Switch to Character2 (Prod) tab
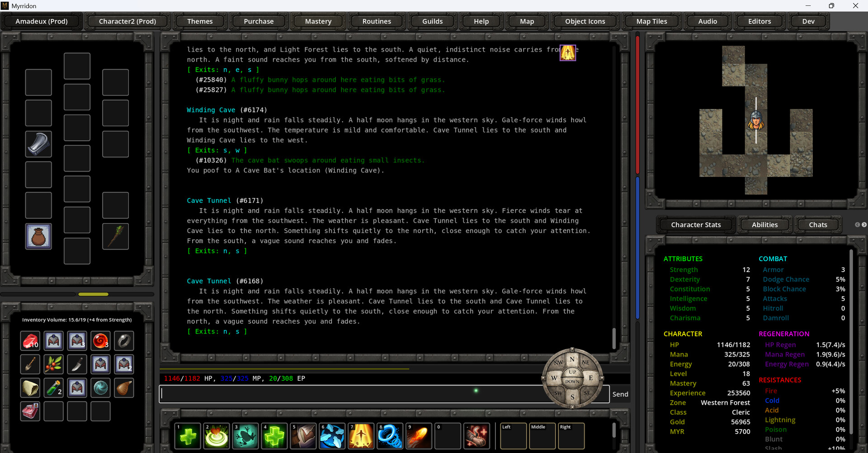The width and height of the screenshot is (868, 453). 127,21
